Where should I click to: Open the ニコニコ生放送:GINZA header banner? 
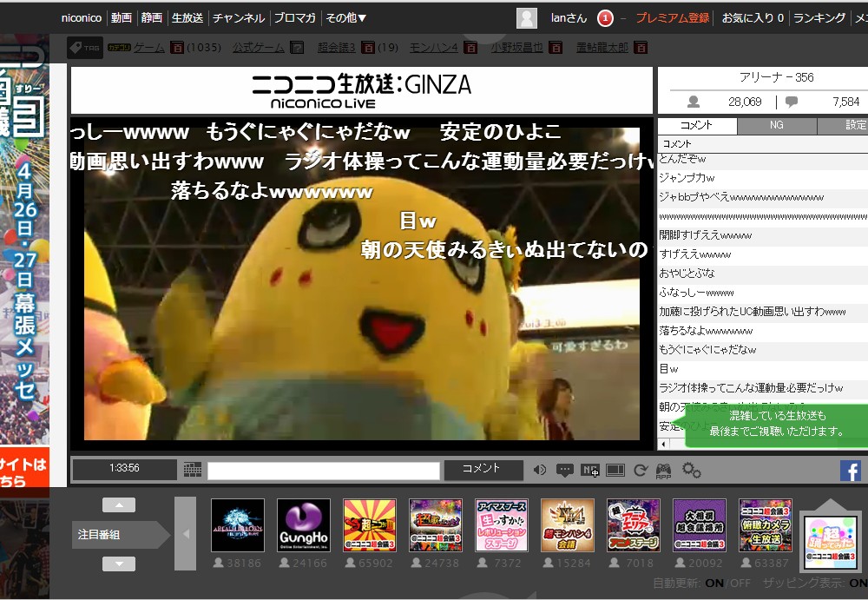(x=361, y=91)
